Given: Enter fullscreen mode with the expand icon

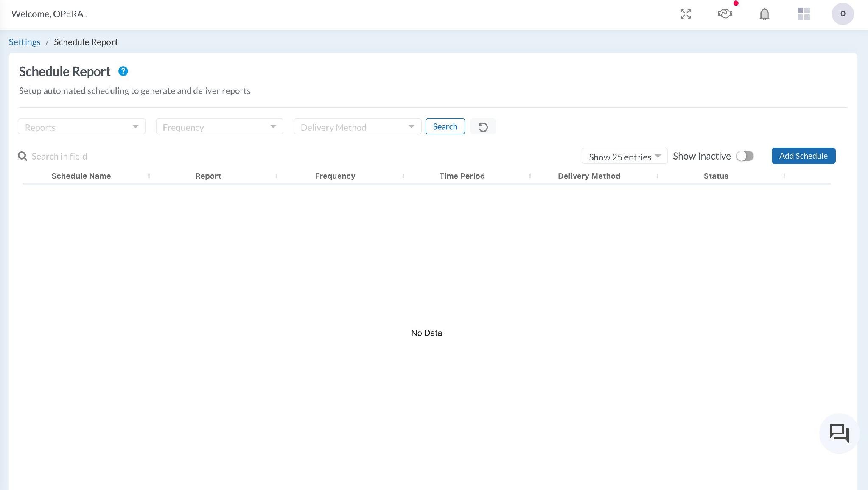Looking at the screenshot, I should click(x=686, y=14).
